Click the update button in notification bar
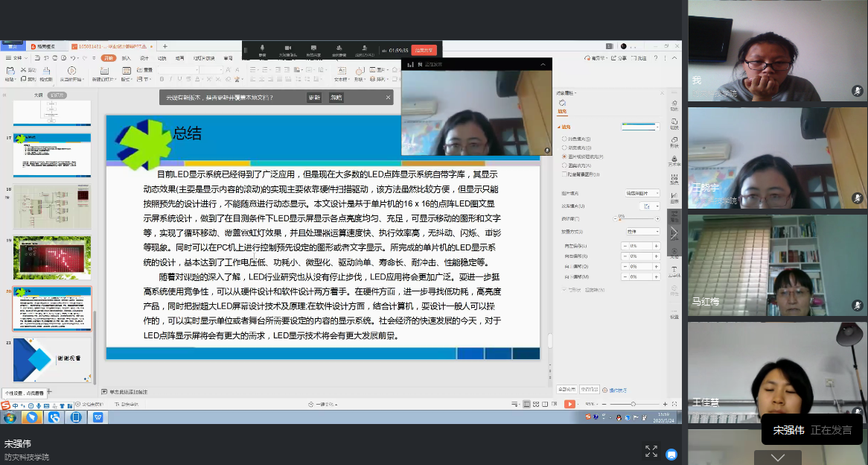The width and height of the screenshot is (868, 465). point(314,98)
